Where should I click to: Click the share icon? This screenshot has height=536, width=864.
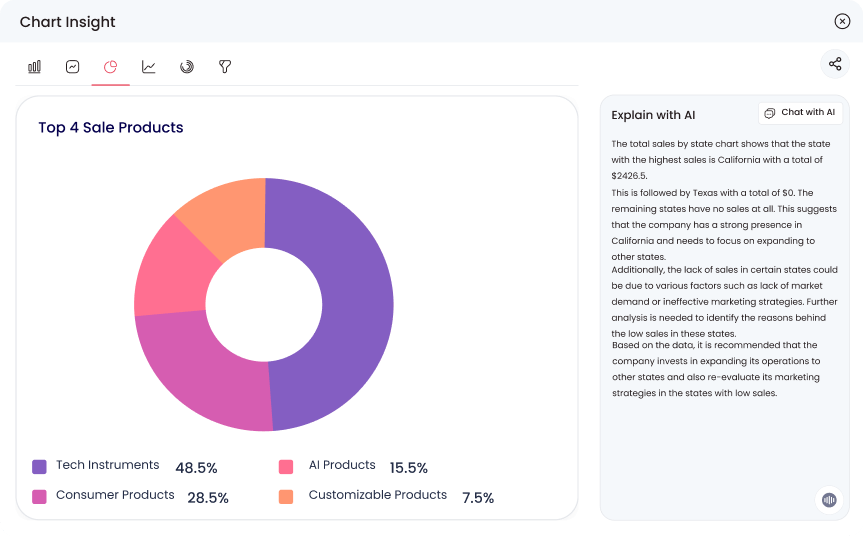(x=834, y=65)
